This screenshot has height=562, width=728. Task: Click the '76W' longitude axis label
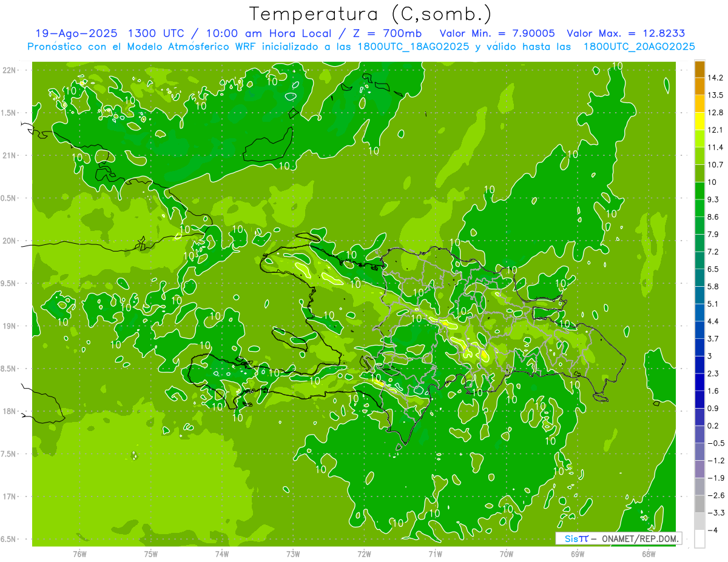[x=79, y=554]
